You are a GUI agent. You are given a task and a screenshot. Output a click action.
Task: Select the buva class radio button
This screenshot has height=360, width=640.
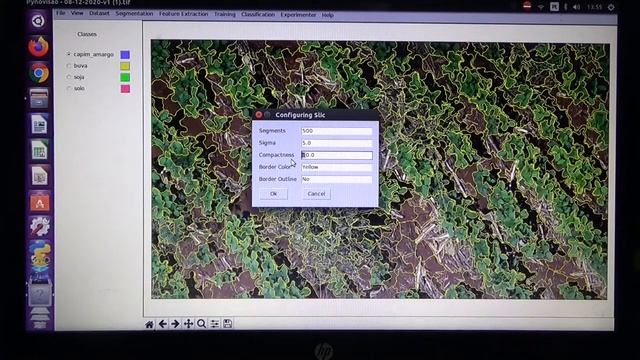pyautogui.click(x=69, y=65)
